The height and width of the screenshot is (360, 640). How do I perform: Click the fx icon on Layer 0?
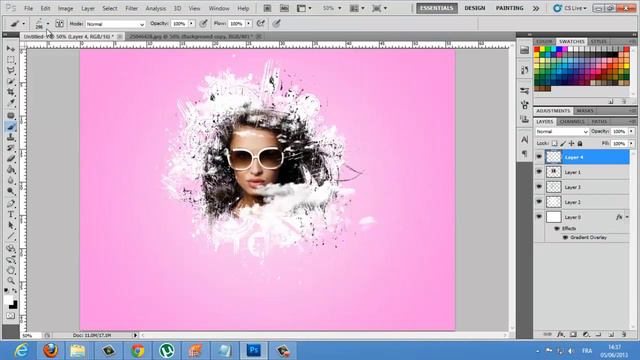pos(619,217)
